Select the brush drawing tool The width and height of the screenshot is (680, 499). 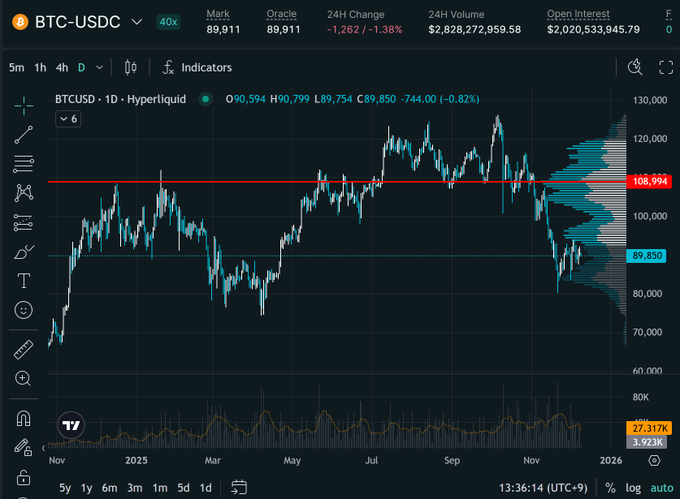(23, 252)
